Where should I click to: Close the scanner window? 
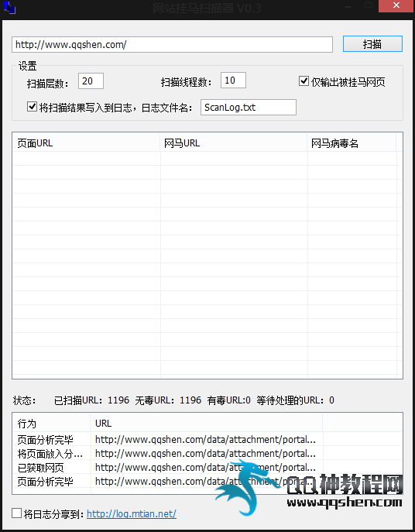[396, 5]
